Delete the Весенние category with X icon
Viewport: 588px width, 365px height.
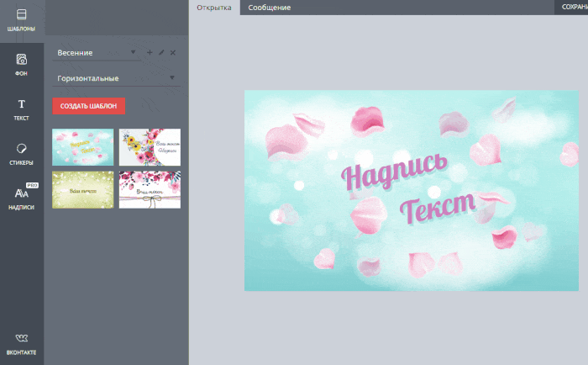[x=173, y=53]
